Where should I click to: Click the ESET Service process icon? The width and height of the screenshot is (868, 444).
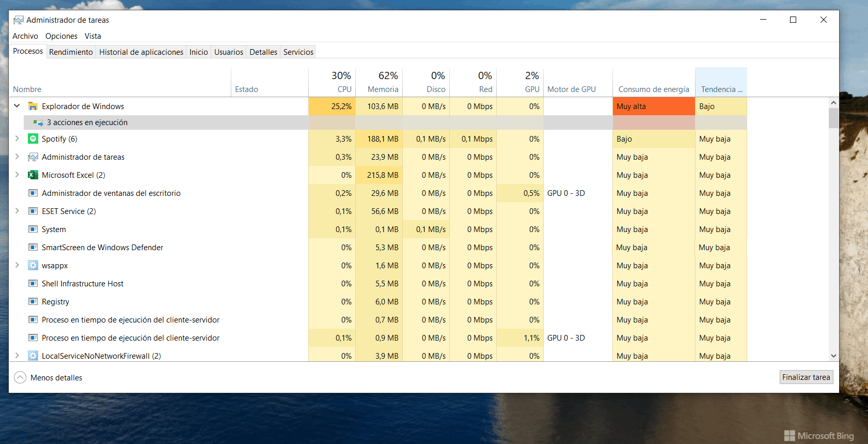pos(33,211)
